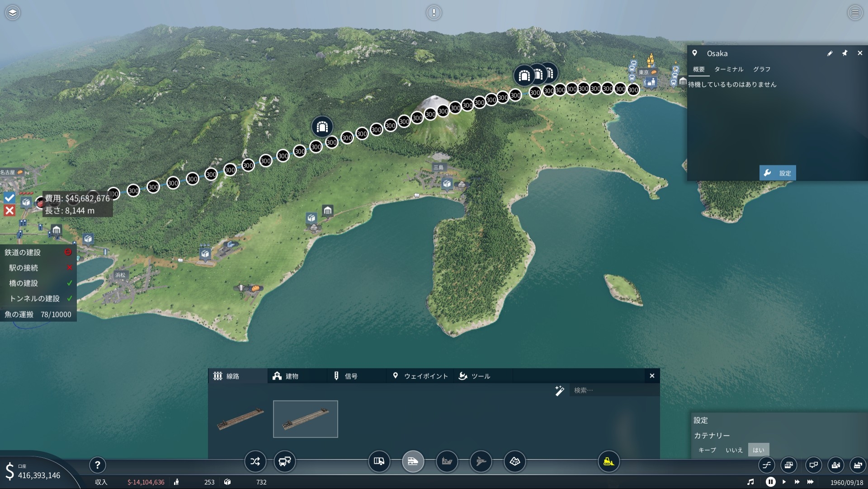Viewport: 868px width, 489px height.
Task: Open the rail construction menu icon
Action: (x=413, y=461)
